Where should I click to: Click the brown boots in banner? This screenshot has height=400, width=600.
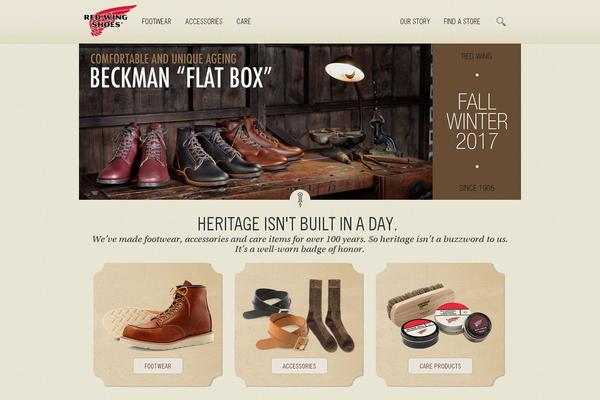click(260, 143)
